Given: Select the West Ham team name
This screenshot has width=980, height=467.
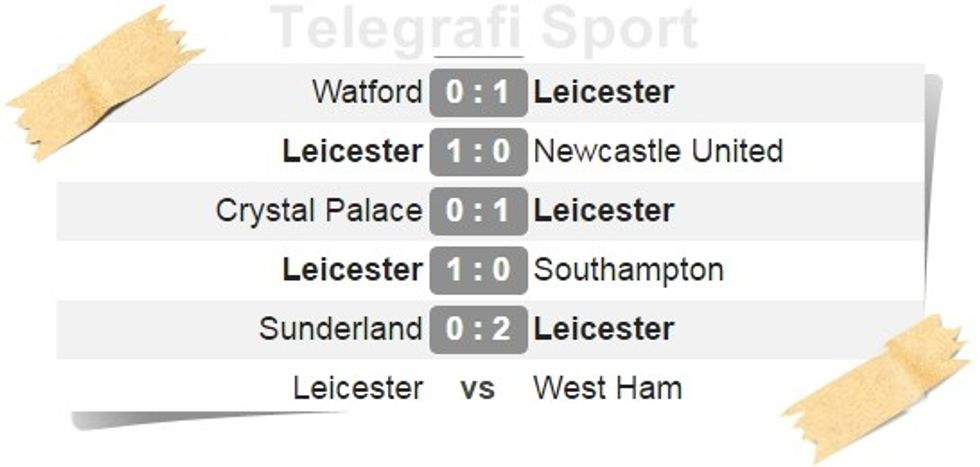Looking at the screenshot, I should 607,387.
